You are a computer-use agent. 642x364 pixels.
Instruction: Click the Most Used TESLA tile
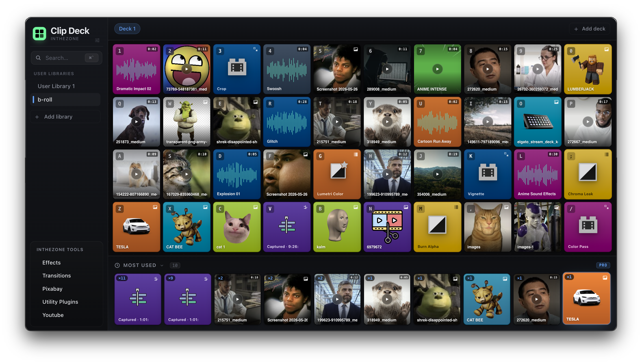(x=586, y=299)
